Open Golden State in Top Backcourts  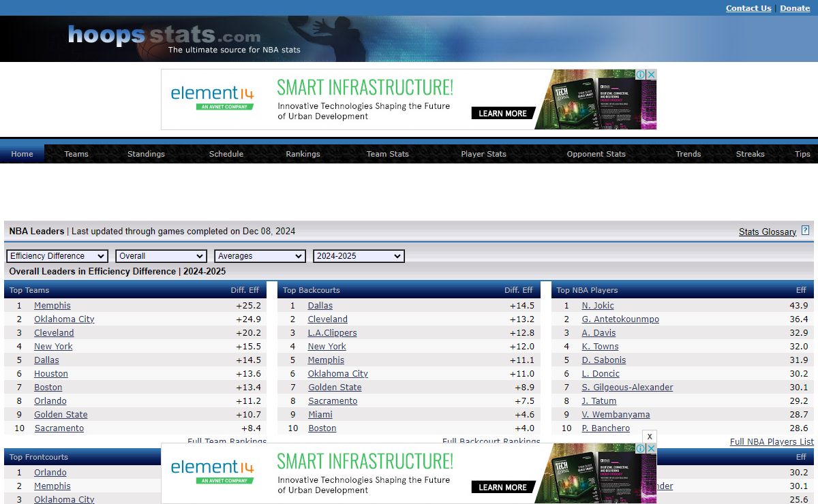point(335,387)
